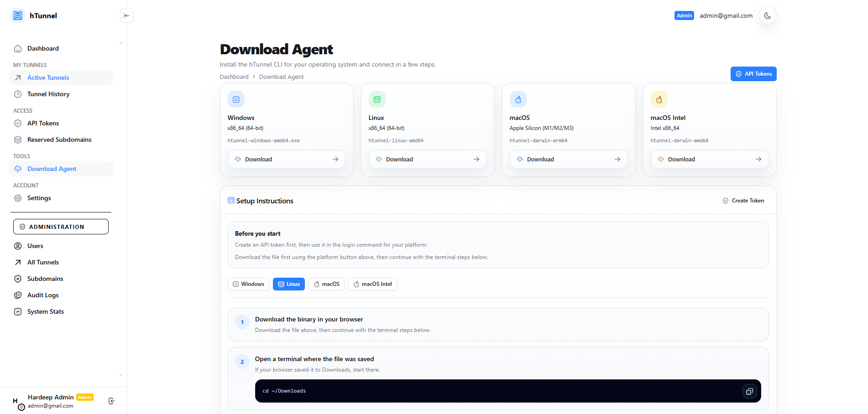
Task: Switch platform instructions to macOS Intel
Action: point(372,284)
